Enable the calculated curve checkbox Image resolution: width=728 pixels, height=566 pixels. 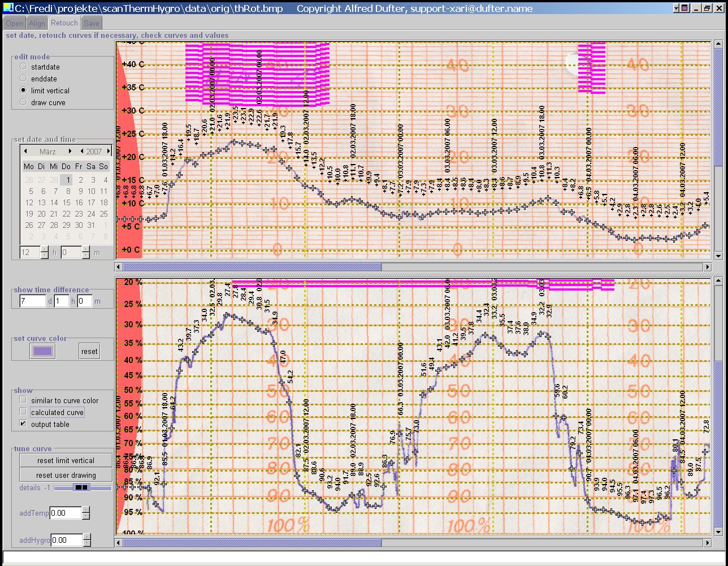point(23,412)
